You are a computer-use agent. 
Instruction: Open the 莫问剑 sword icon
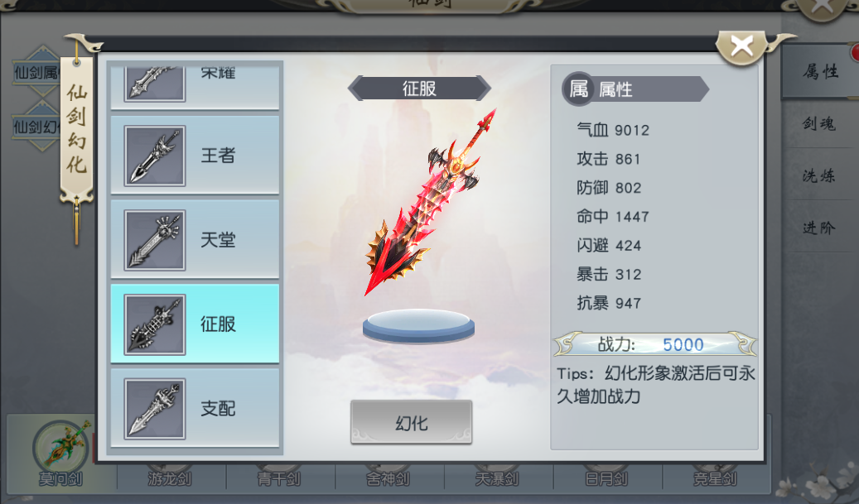pos(60,447)
